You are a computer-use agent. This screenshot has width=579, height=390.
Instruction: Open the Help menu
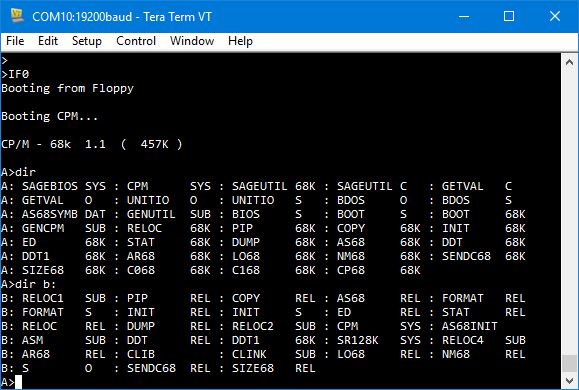point(240,41)
